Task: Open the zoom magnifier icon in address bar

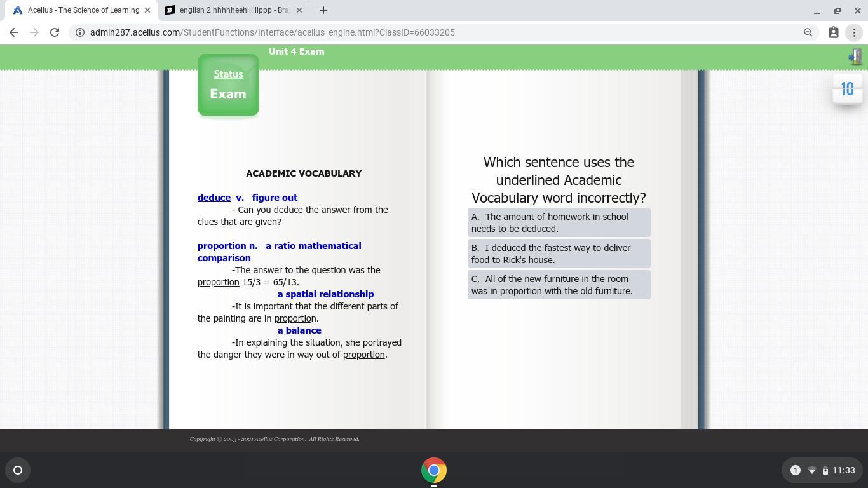Action: click(808, 32)
